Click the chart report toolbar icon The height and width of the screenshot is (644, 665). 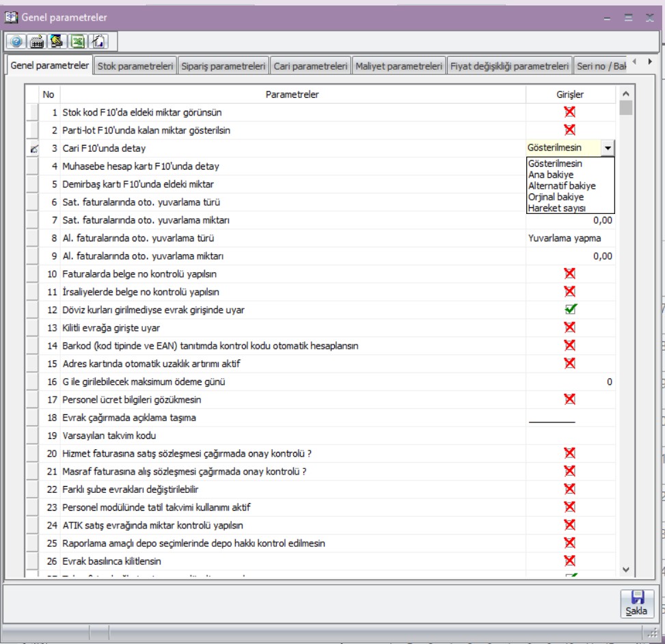click(98, 42)
